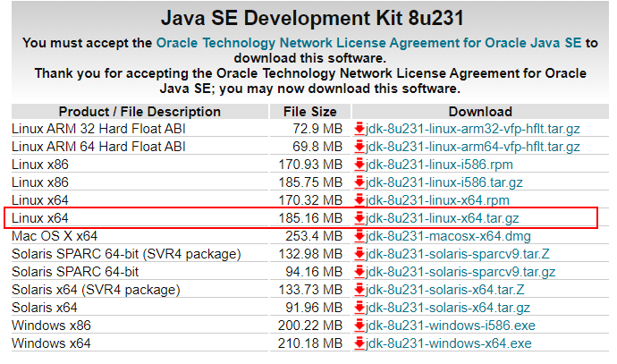Download the jdk-8u231-linux-i586.rpm link
The height and width of the screenshot is (364, 617).
pos(439,165)
